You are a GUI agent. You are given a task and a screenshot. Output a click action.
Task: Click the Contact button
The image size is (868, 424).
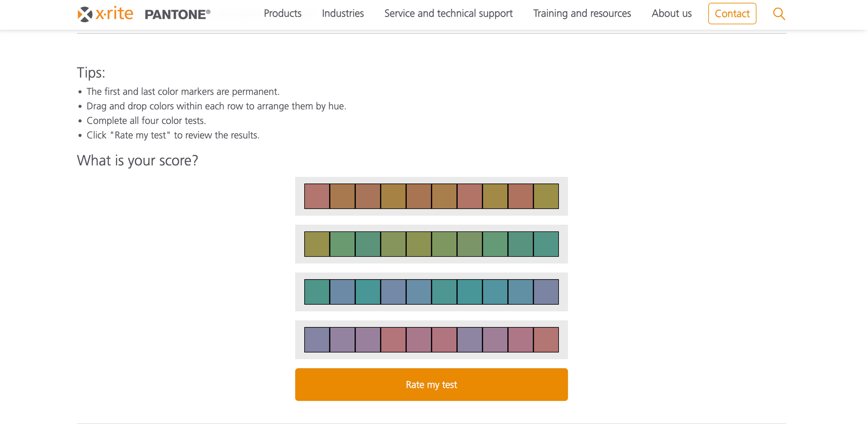tap(732, 14)
